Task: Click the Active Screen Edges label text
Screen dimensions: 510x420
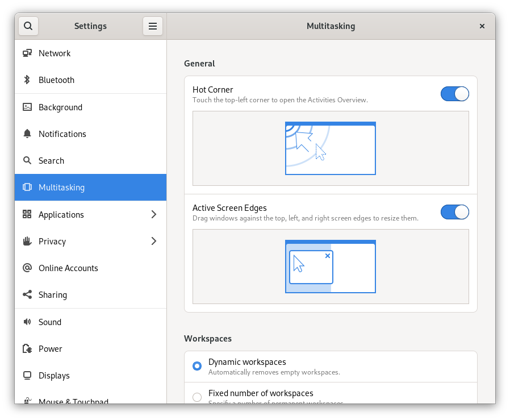Action: [229, 207]
